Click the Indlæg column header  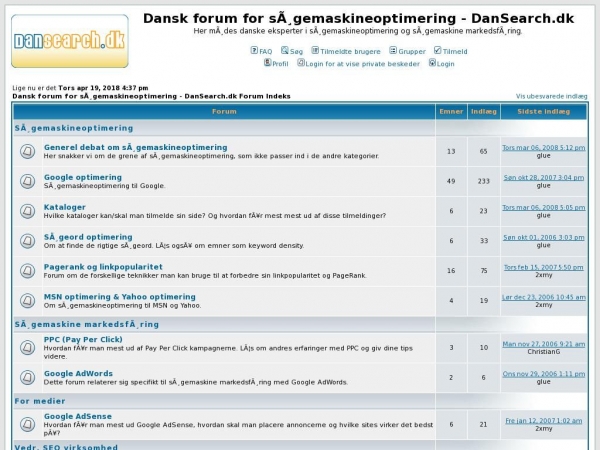(484, 112)
